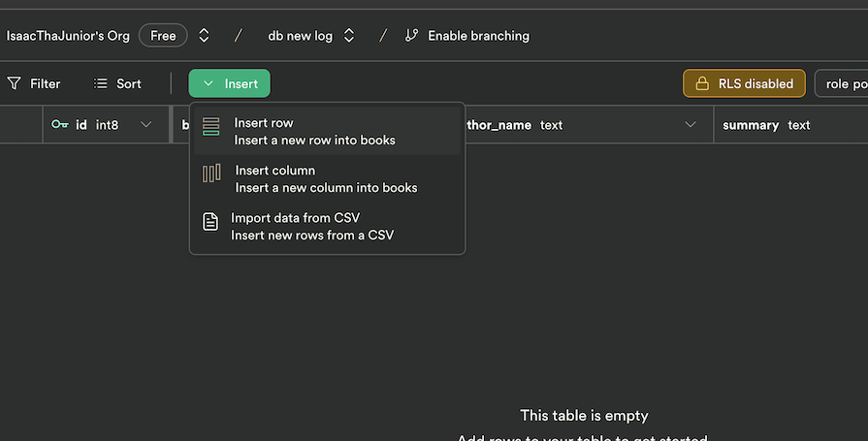The width and height of the screenshot is (868, 441).
Task: Open IsaacThaJunior's Org link
Action: click(68, 36)
